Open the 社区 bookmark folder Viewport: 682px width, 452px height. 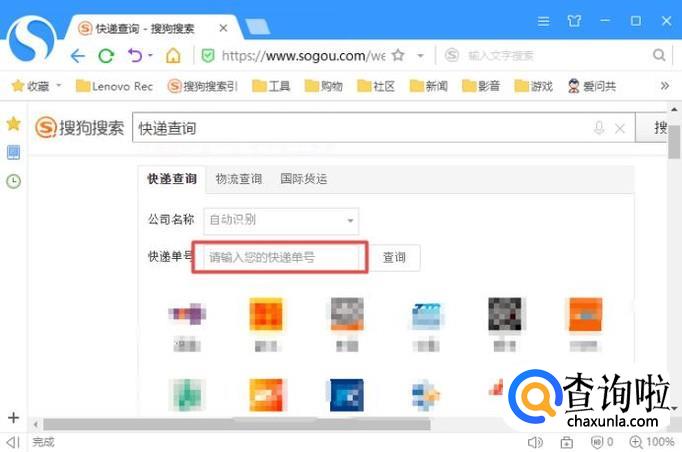coord(376,86)
